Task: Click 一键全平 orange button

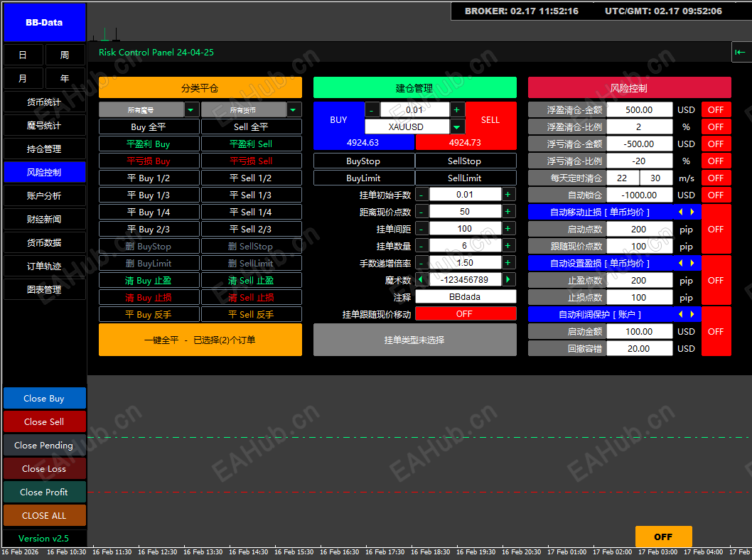Action: point(200,340)
